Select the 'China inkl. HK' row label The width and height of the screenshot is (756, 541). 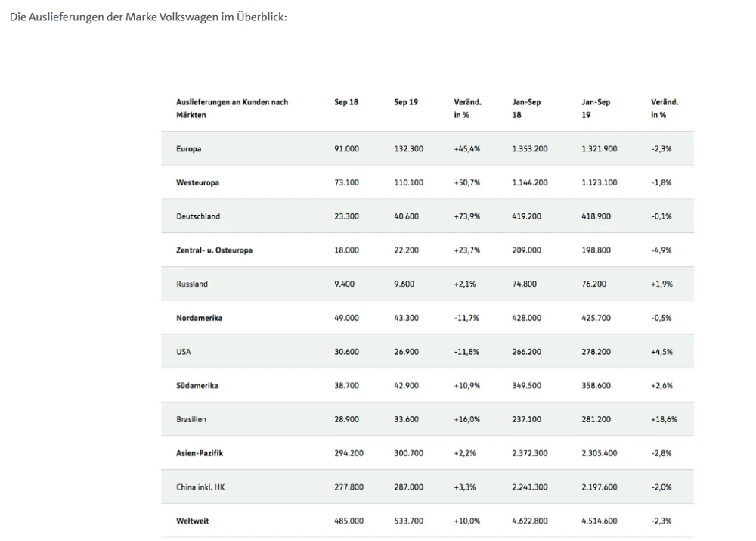pyautogui.click(x=200, y=487)
